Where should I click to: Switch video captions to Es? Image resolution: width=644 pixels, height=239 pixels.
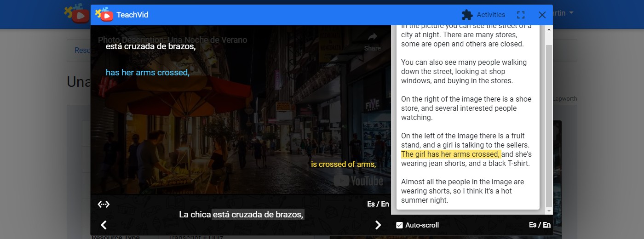[x=371, y=204]
